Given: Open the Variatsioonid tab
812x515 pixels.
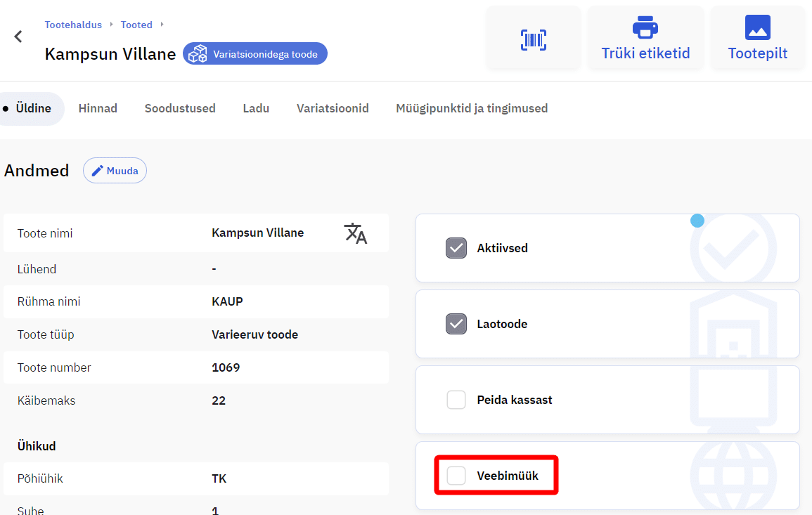Looking at the screenshot, I should click(x=333, y=108).
